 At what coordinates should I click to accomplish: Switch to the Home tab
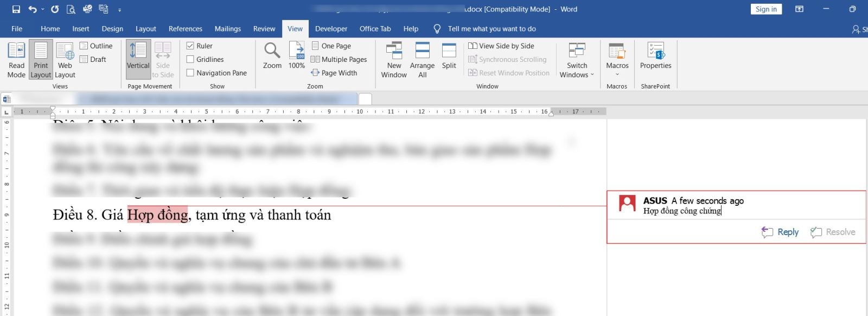tap(50, 29)
